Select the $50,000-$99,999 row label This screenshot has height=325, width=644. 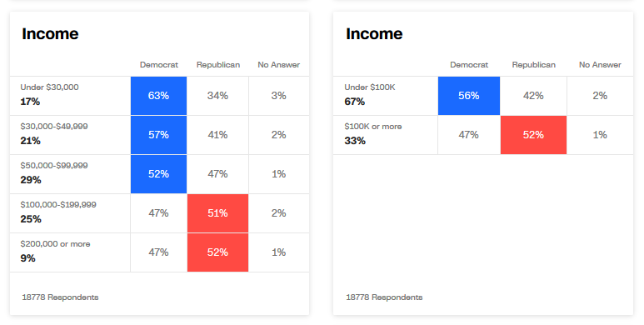point(54,166)
